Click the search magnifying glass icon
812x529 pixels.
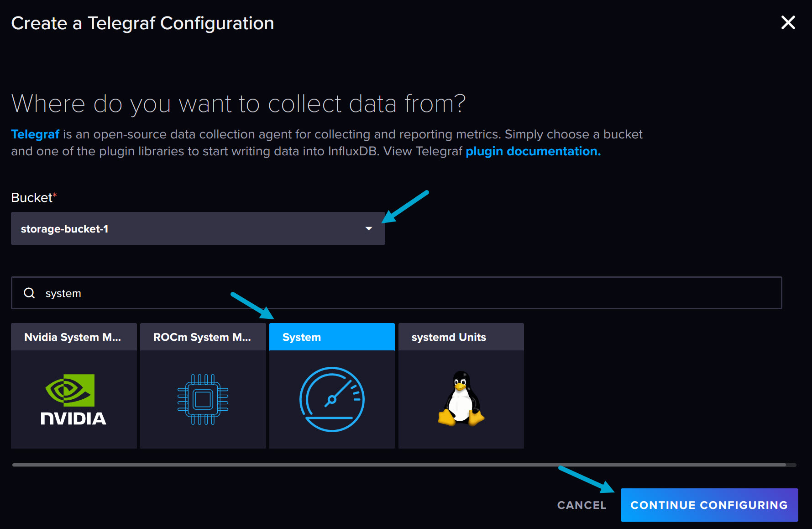point(29,293)
